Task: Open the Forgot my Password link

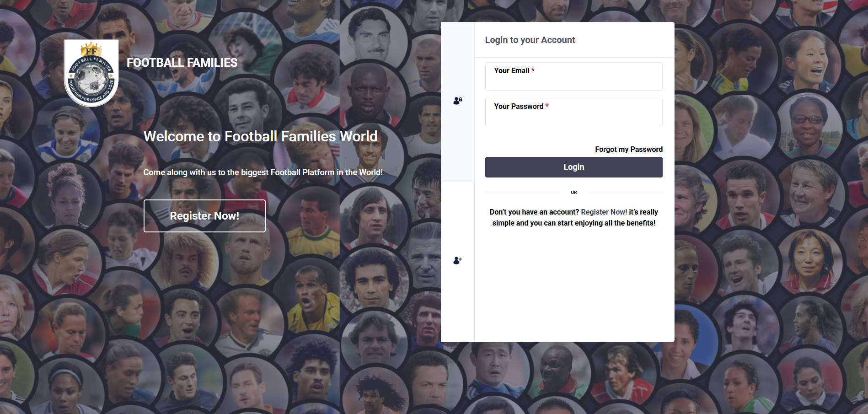Action: tap(628, 149)
